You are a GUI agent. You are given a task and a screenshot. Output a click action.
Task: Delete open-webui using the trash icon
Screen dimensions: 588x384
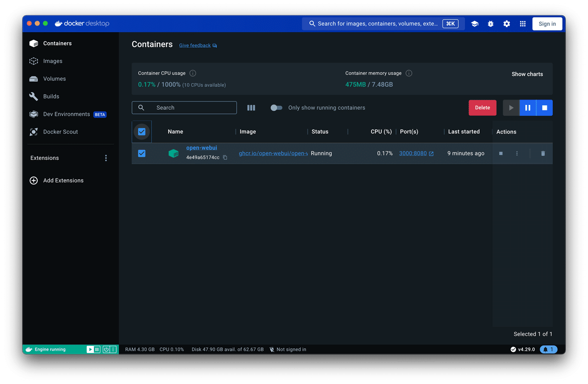[x=543, y=154]
